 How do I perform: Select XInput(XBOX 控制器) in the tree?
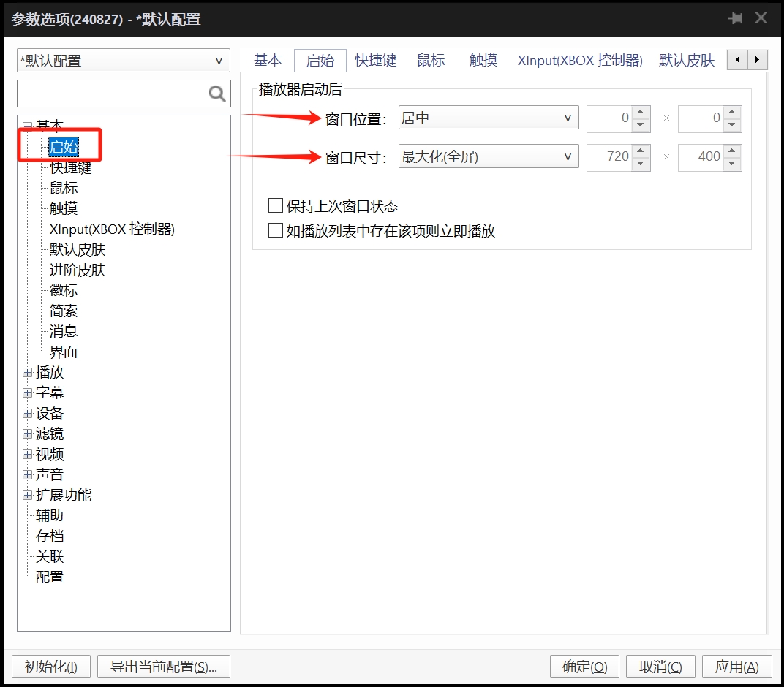coord(112,229)
